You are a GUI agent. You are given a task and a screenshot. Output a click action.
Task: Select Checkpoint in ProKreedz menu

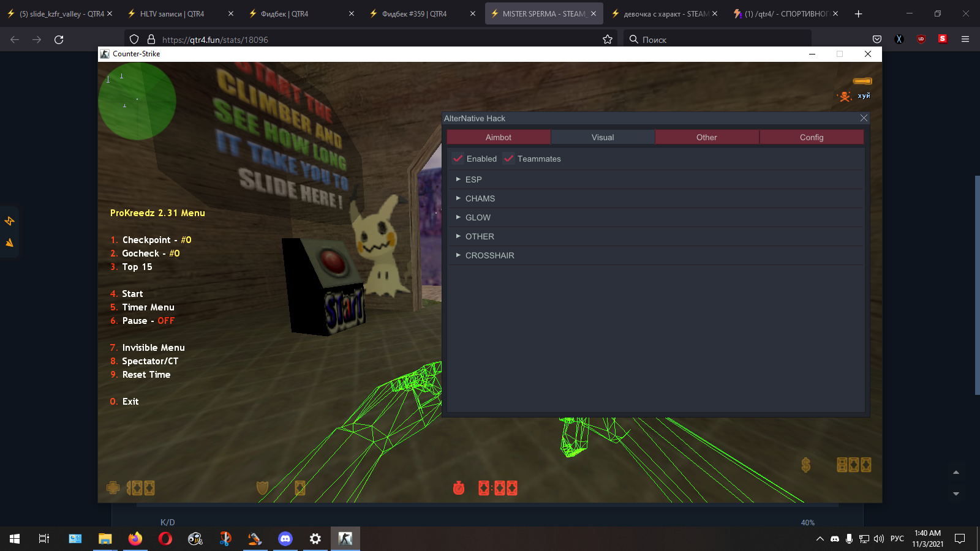click(x=151, y=240)
